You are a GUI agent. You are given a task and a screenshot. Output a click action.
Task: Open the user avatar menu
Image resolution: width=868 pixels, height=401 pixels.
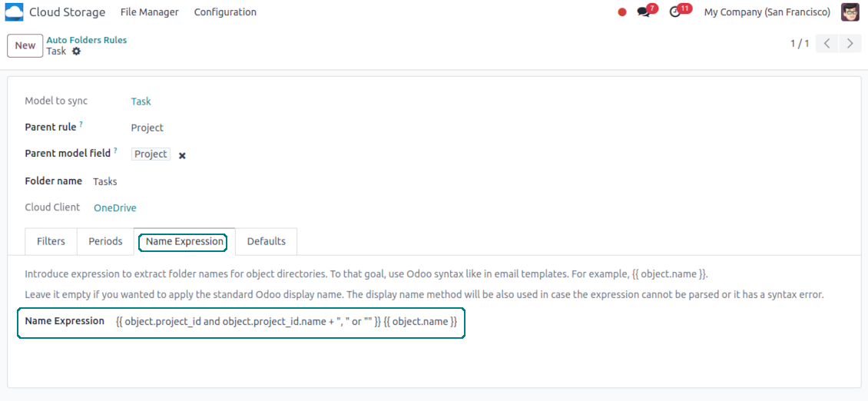coord(850,12)
